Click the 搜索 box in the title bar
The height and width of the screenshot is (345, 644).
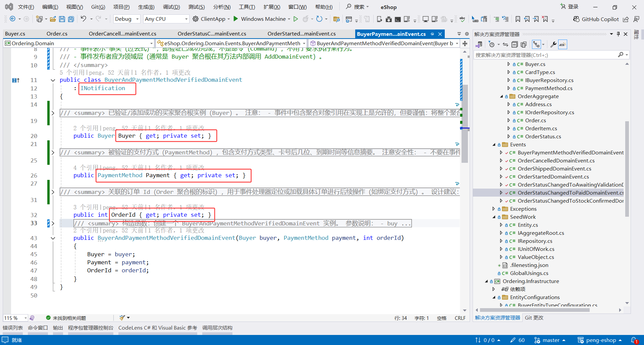tap(358, 7)
